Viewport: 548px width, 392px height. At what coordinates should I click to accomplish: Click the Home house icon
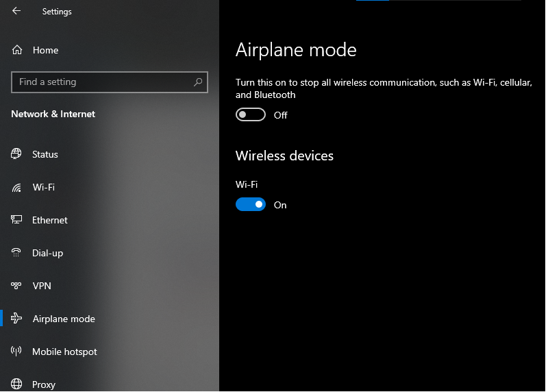point(16,50)
